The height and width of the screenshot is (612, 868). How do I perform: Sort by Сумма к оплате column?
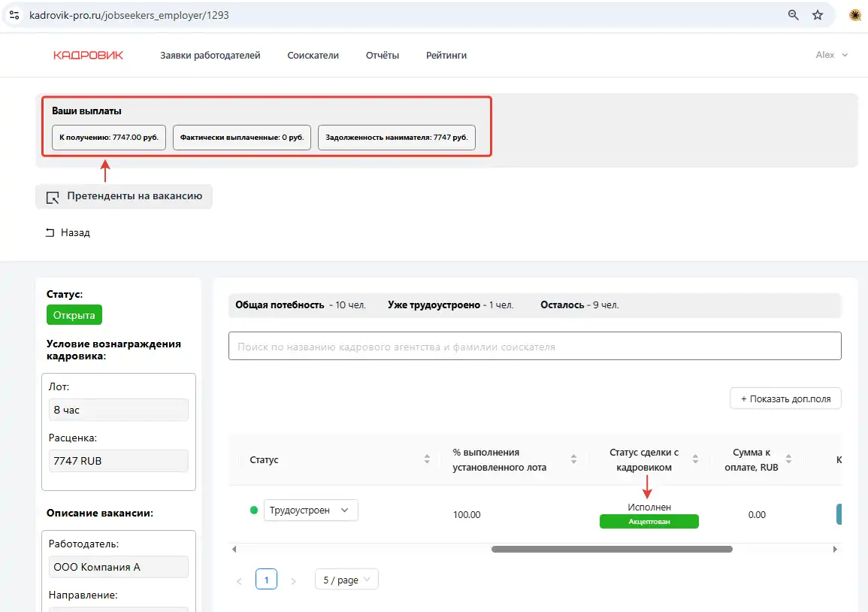tap(789, 459)
